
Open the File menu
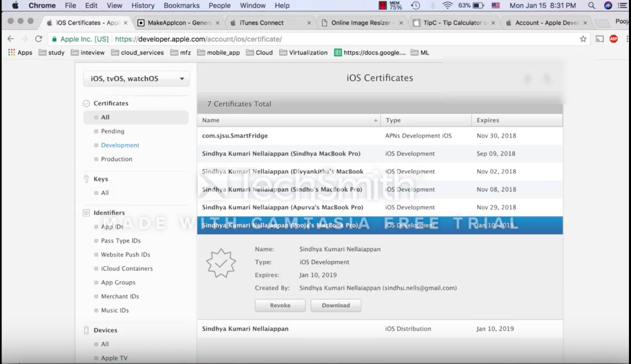[x=70, y=5]
